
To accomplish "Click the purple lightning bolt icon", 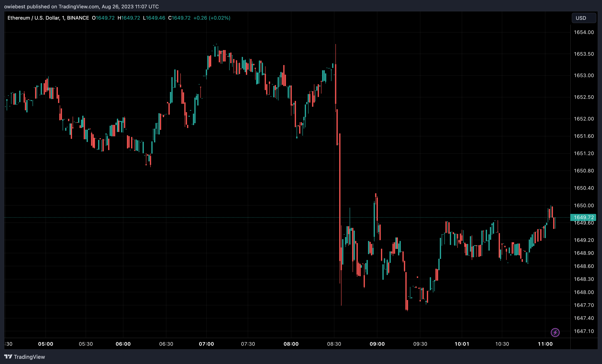I will (555, 332).
